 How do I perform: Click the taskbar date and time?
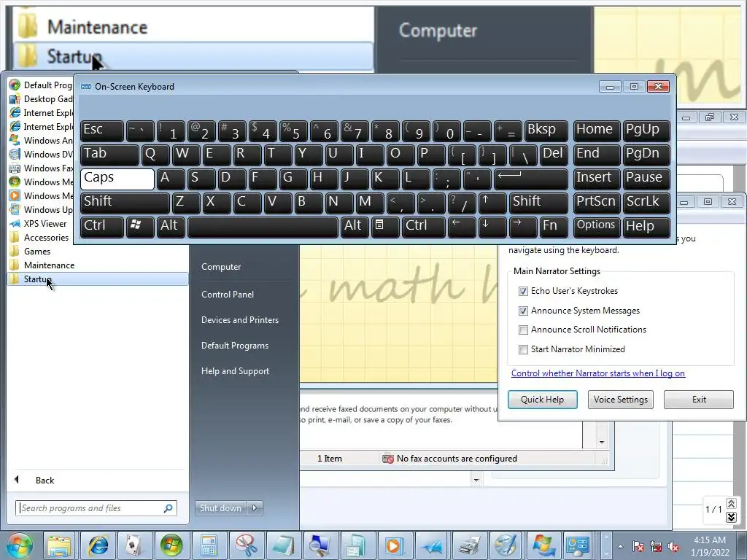pyautogui.click(x=709, y=546)
